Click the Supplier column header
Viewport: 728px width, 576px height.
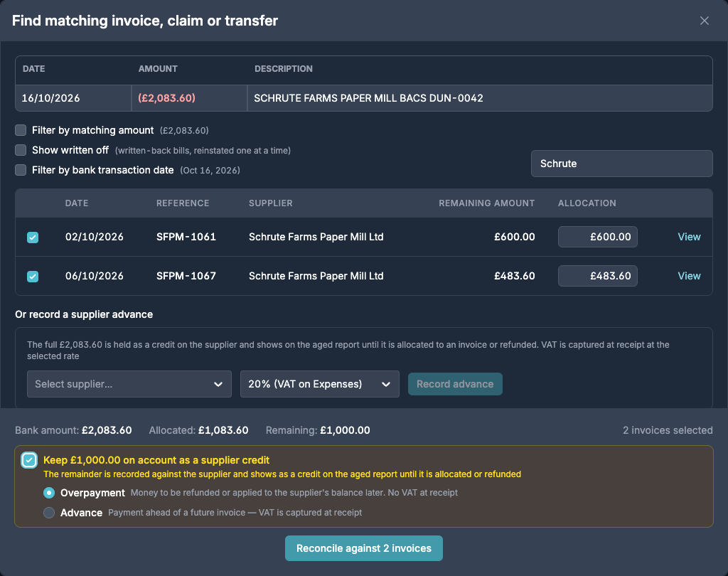click(x=271, y=203)
